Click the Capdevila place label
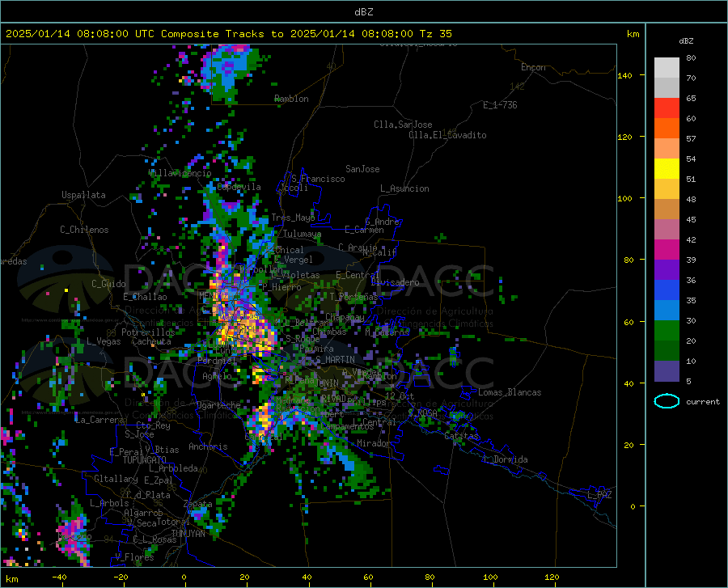The width and height of the screenshot is (728, 588). pyautogui.click(x=239, y=187)
